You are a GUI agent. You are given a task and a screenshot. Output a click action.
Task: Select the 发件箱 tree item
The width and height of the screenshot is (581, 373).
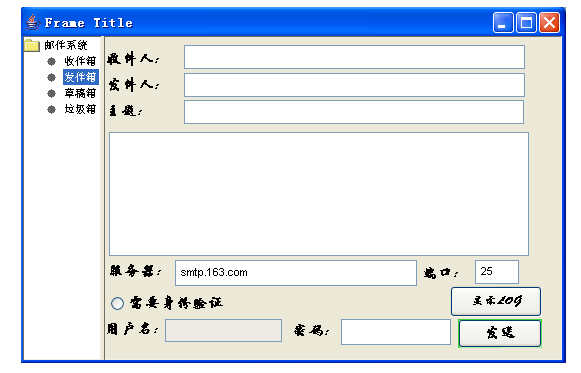[80, 77]
